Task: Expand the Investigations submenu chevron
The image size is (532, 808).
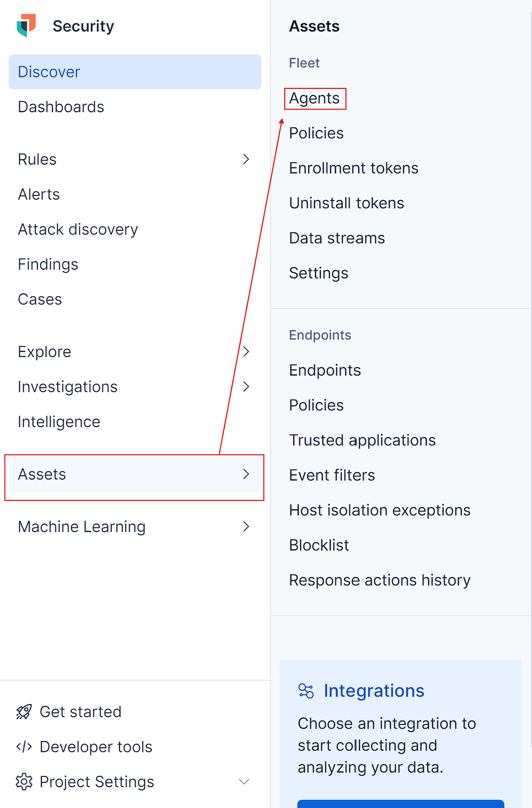Action: tap(246, 387)
